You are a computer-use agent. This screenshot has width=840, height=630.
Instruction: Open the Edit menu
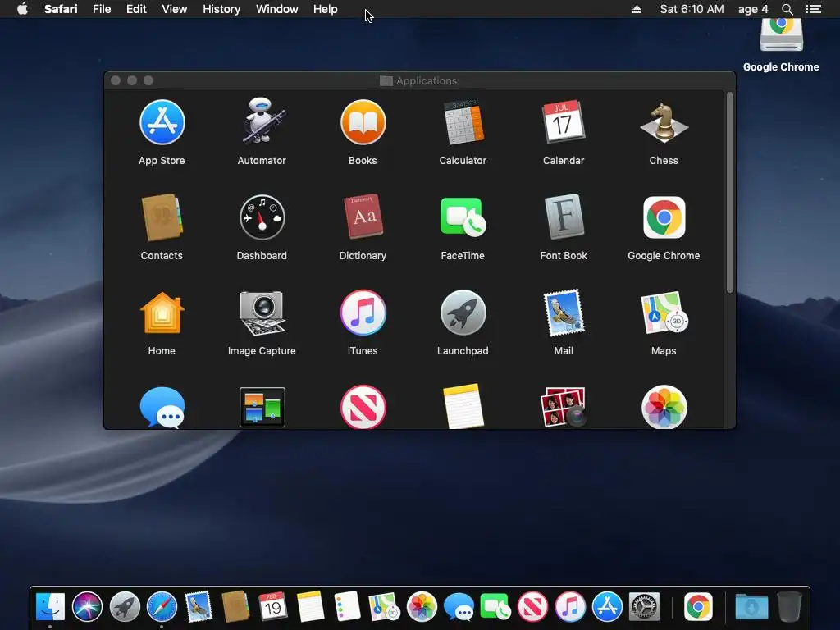click(x=137, y=9)
